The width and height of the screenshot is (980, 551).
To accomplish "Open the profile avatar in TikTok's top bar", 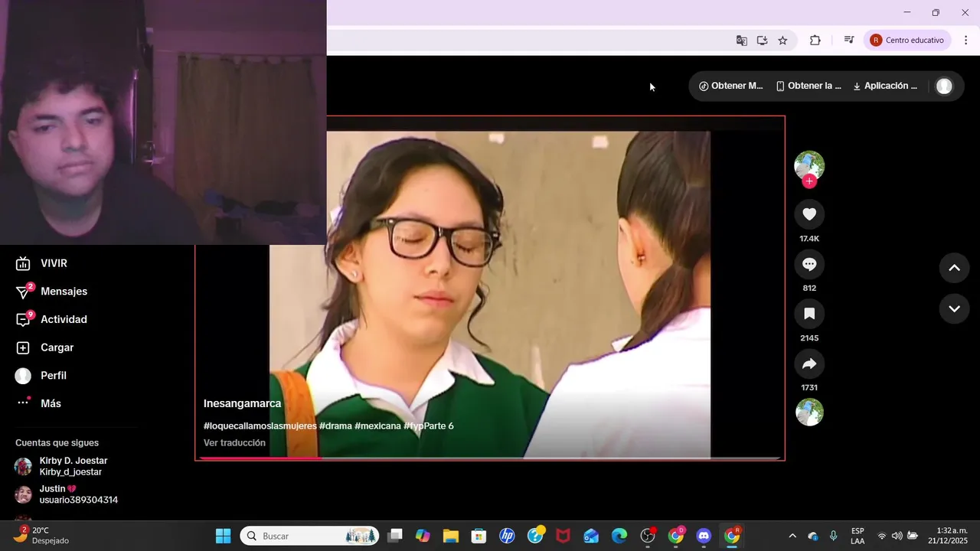I will click(x=944, y=86).
